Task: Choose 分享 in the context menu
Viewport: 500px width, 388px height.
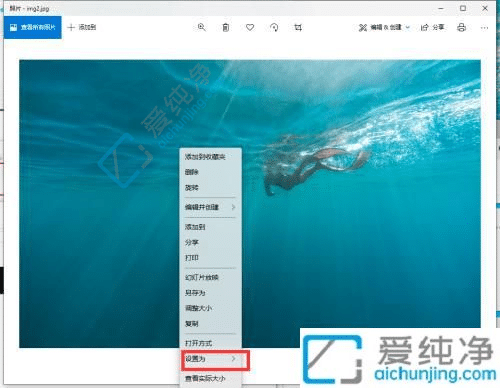Action: [x=211, y=243]
